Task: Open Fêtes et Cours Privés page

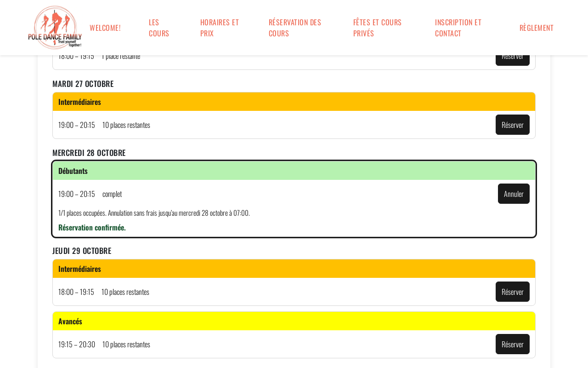Action: [378, 28]
